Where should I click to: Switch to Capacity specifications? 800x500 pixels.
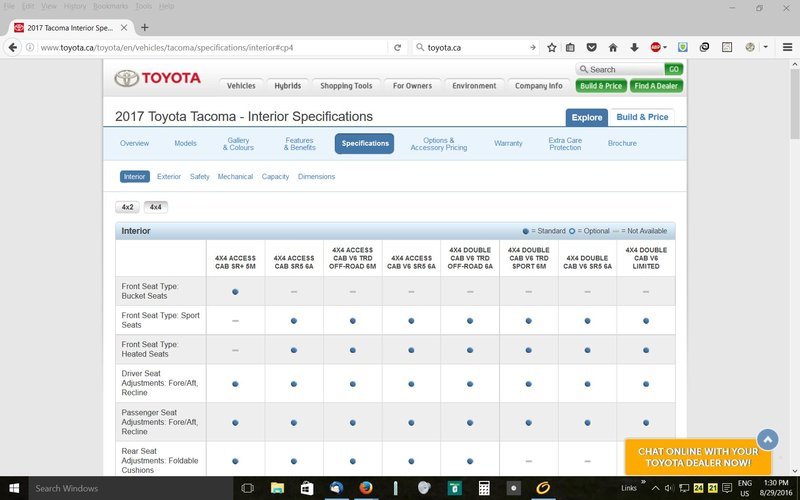tap(275, 177)
